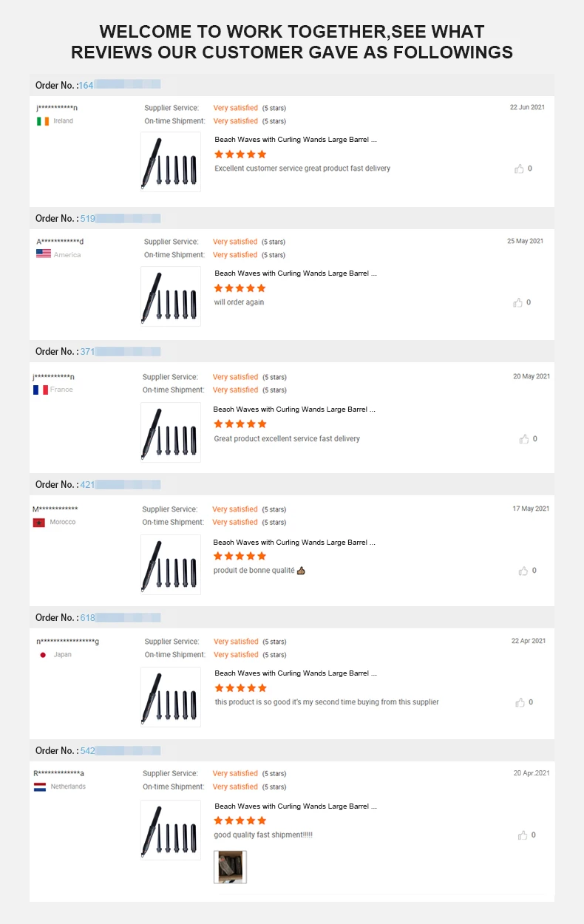Screen dimensions: 584x924
Task: Open product title in Netherlands review
Action: point(296,806)
